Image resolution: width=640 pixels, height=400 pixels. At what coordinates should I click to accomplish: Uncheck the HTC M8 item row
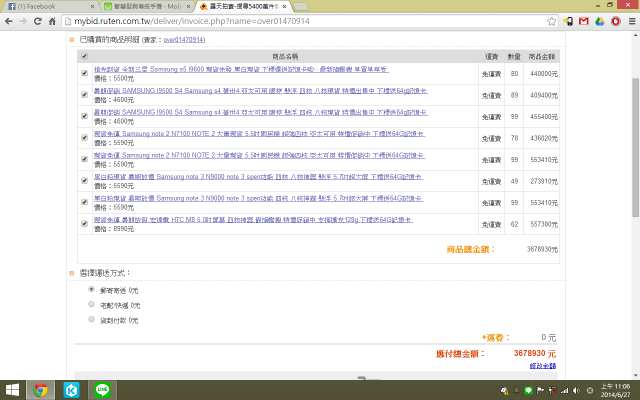pos(84,224)
